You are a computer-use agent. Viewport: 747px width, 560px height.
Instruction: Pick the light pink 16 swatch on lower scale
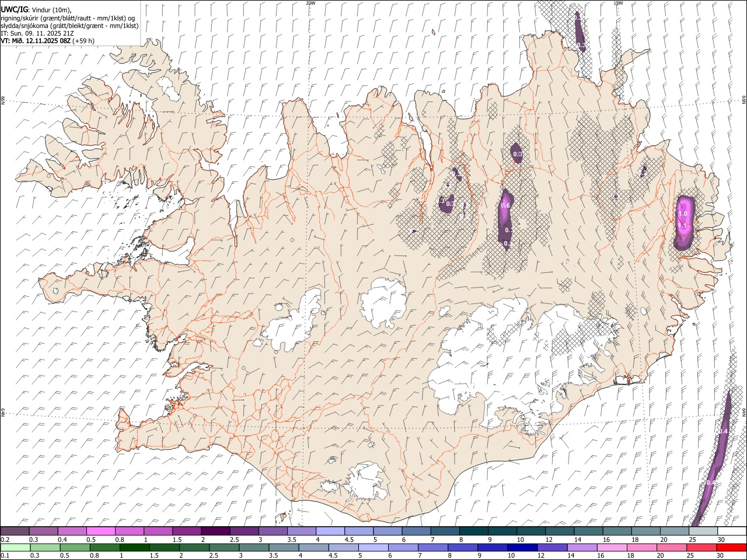tap(611, 547)
